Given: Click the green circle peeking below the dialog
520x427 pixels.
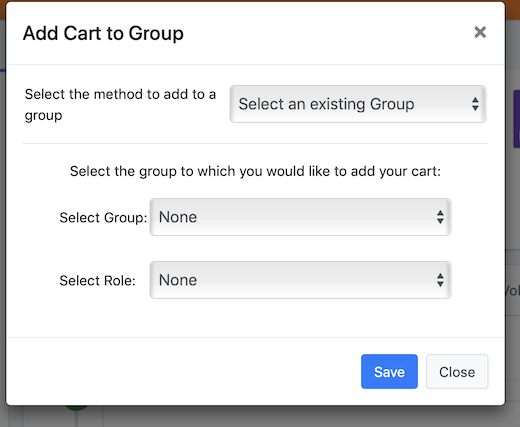Looking at the screenshot, I should point(77,408).
